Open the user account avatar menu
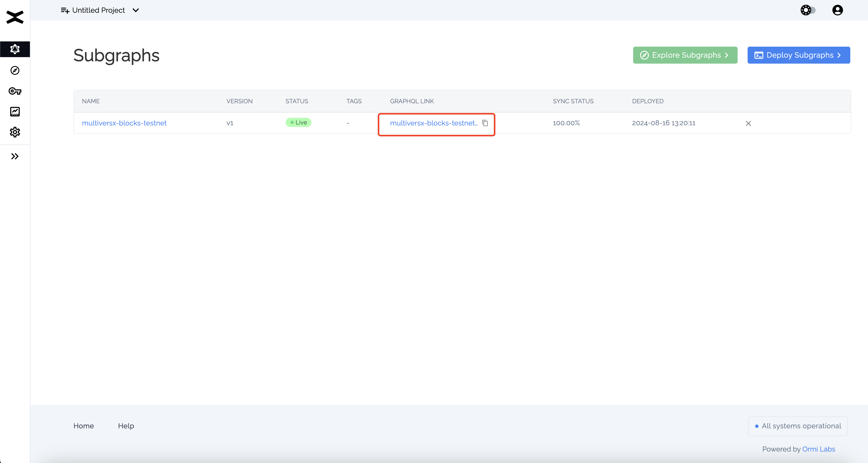 click(837, 10)
